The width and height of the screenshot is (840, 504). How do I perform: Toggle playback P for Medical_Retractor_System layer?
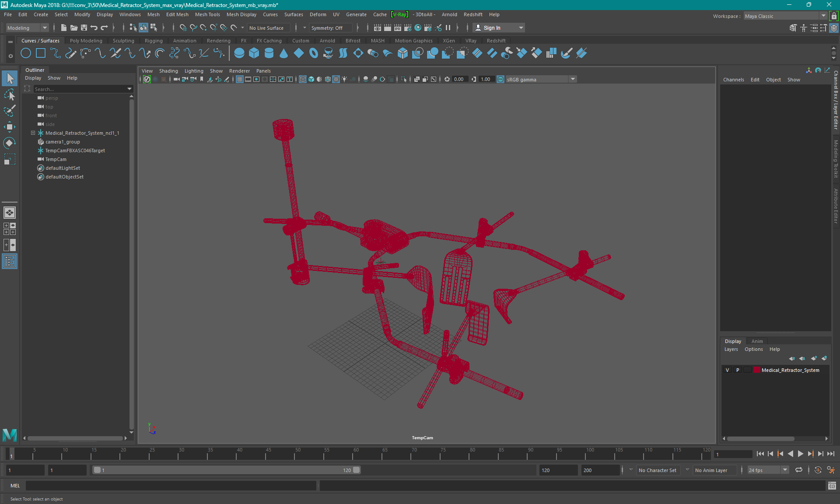point(738,370)
